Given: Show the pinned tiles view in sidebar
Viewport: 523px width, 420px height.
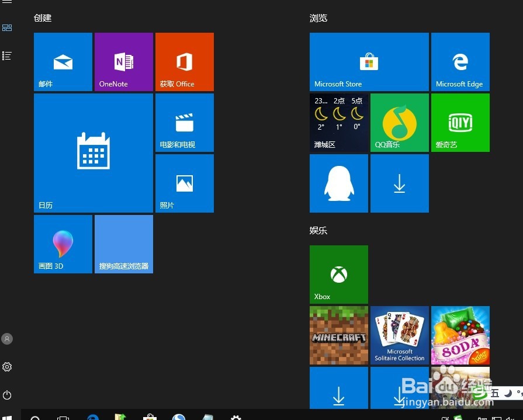Looking at the screenshot, I should 7,27.
